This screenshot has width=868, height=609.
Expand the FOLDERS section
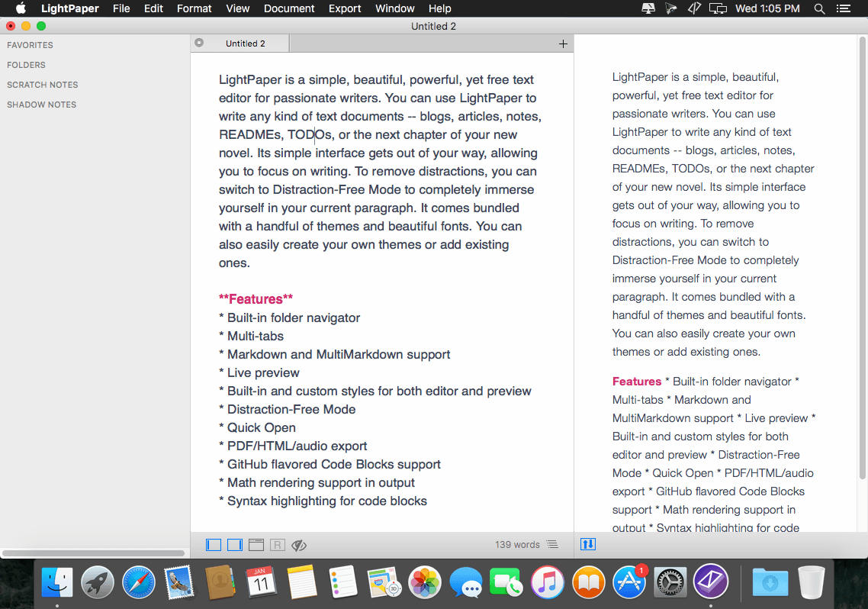coord(26,65)
